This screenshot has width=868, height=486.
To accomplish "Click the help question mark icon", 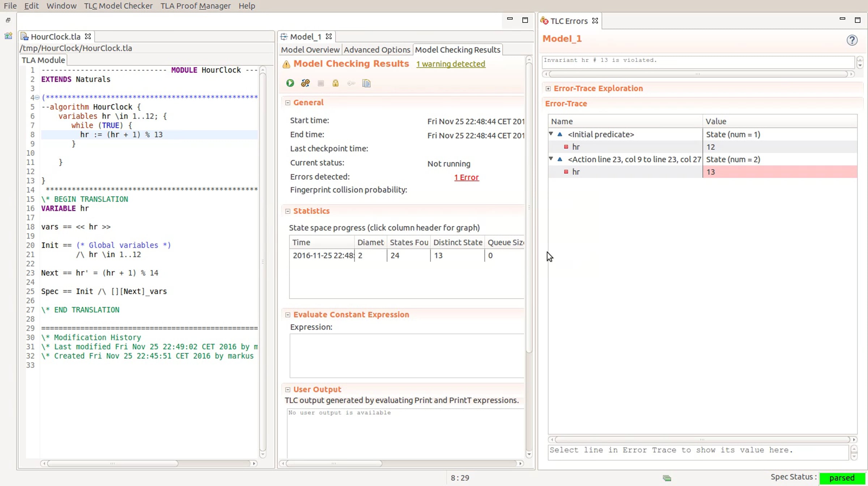I will click(x=852, y=40).
